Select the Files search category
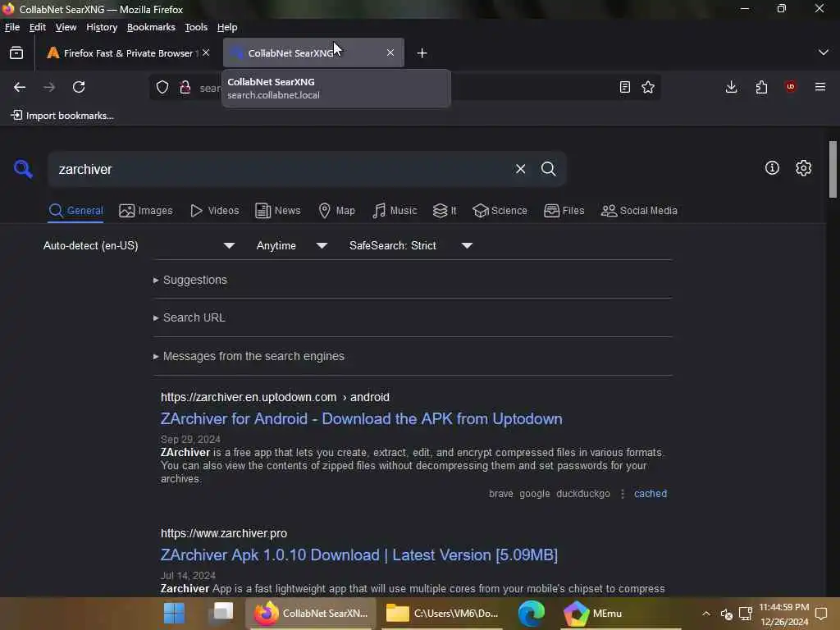 coord(564,211)
